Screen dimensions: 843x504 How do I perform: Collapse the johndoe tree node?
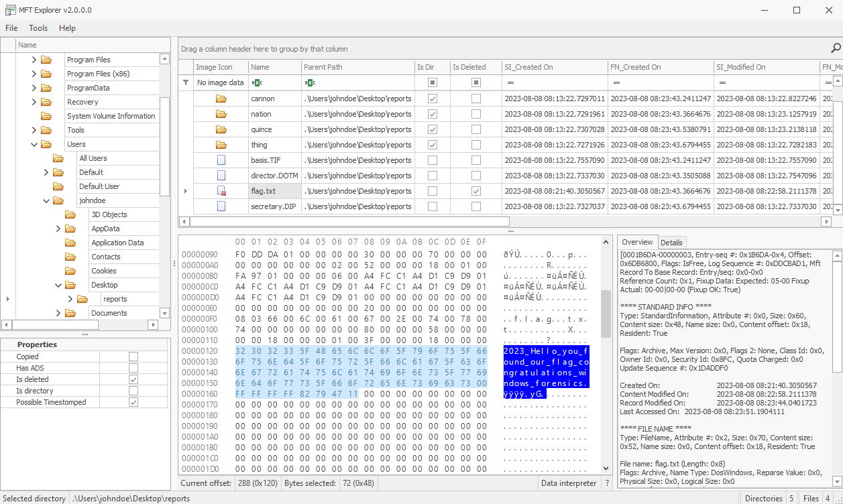[46, 200]
